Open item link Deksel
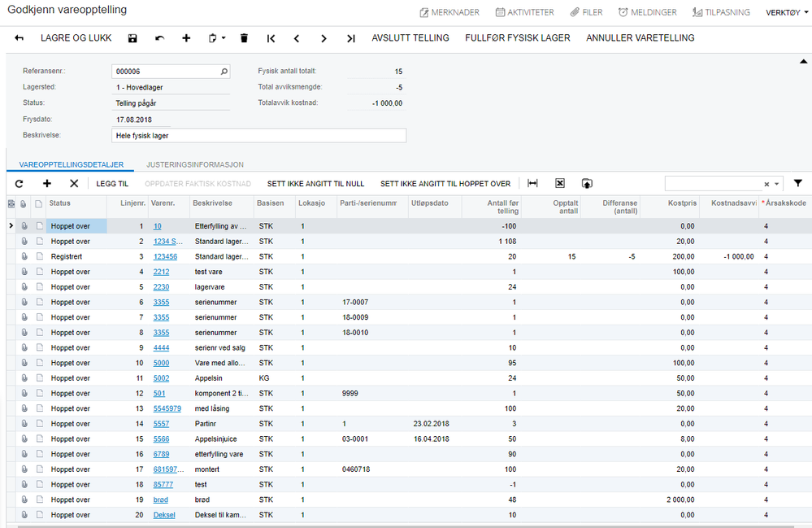812x528 pixels. click(164, 515)
